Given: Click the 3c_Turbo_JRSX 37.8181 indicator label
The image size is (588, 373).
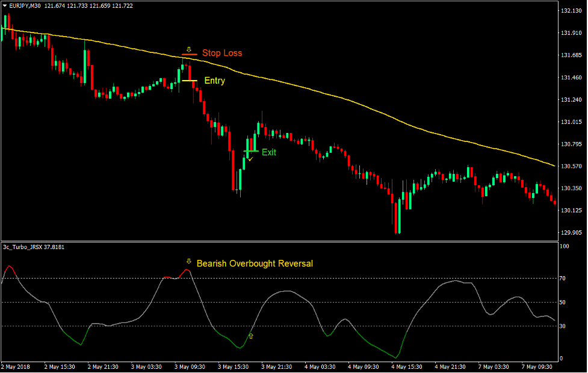Looking at the screenshot, I should pos(33,246).
